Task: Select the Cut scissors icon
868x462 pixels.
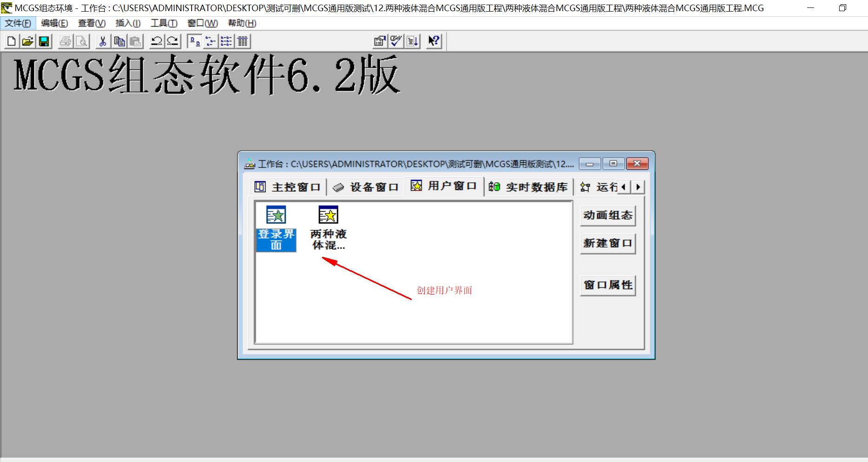Action: (x=103, y=41)
